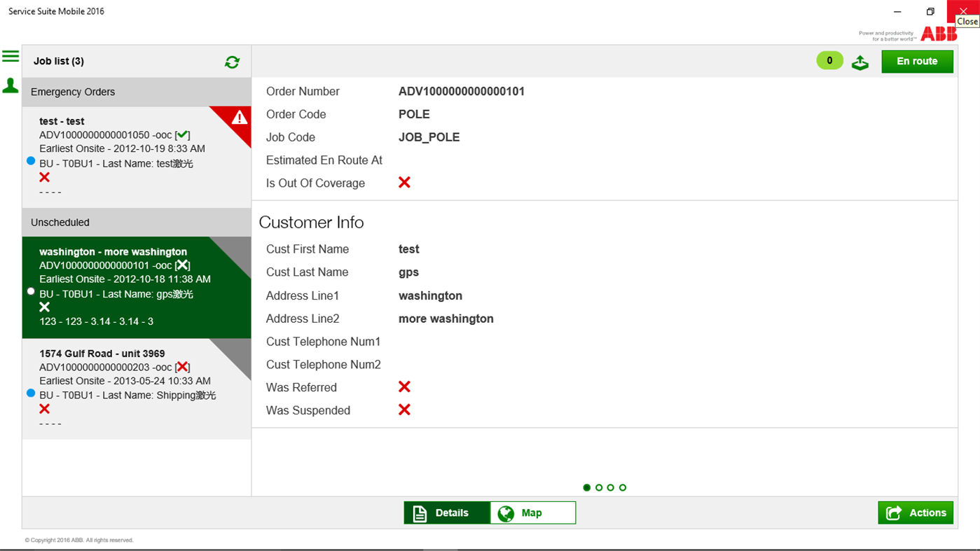
Task: Click the Order Code value POLE
Action: coord(414,114)
